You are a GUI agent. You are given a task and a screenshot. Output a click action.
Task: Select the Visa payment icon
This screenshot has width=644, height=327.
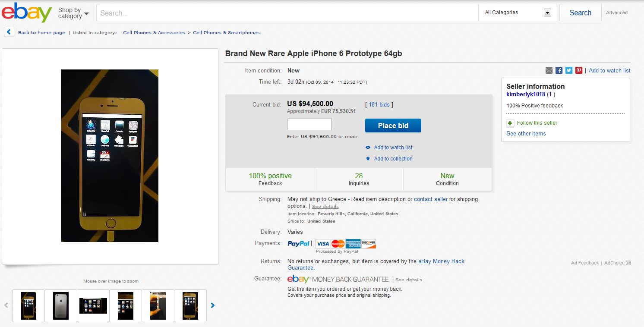[x=322, y=243]
